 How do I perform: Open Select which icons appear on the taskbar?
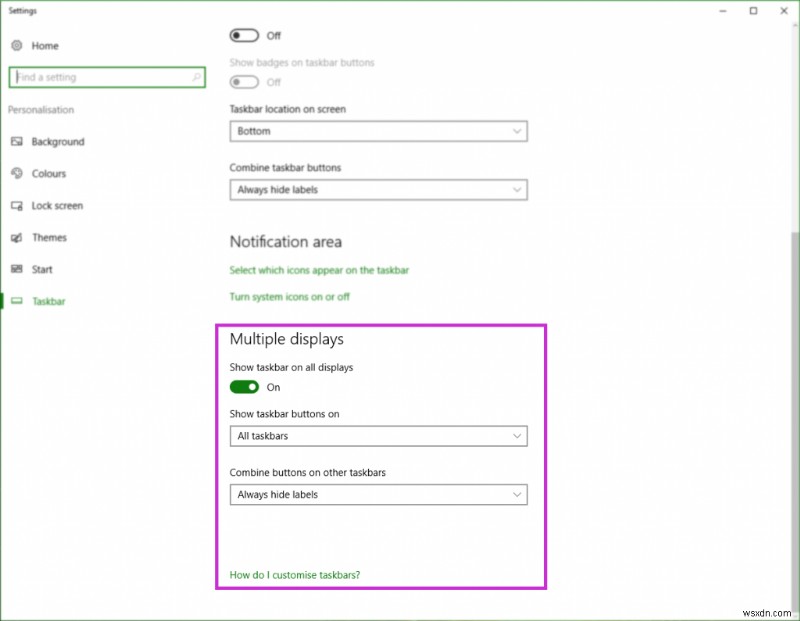coord(319,270)
